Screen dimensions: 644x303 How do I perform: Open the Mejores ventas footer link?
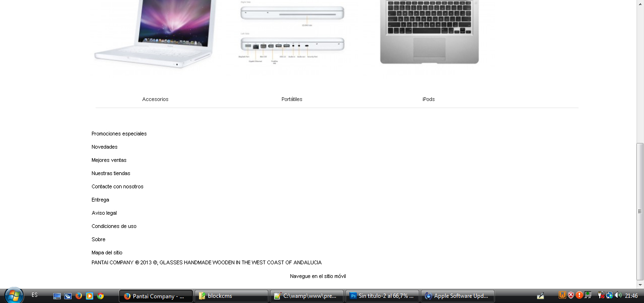109,160
